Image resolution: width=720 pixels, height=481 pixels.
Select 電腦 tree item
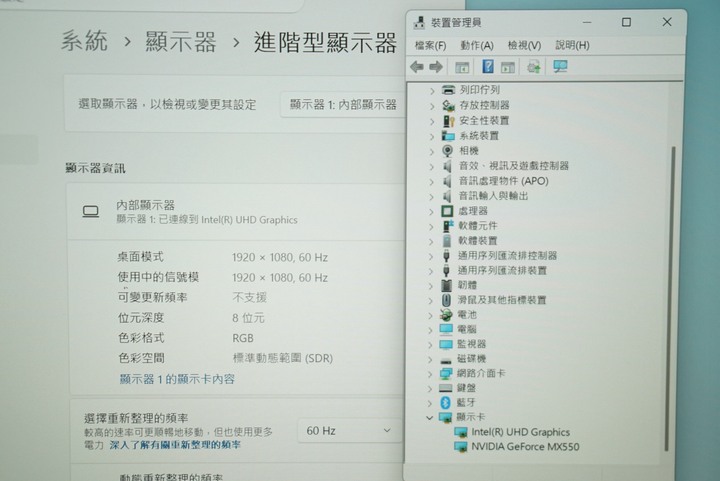click(467, 329)
